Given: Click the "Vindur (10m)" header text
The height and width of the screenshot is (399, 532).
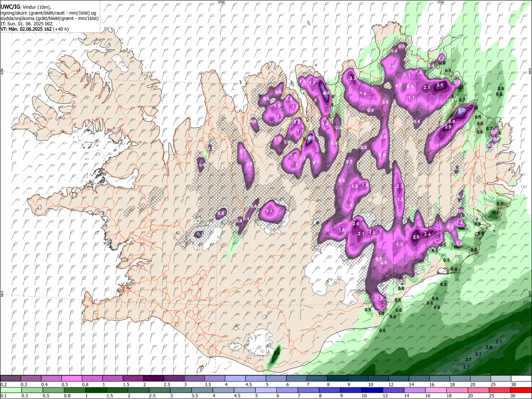Looking at the screenshot, I should [36, 7].
